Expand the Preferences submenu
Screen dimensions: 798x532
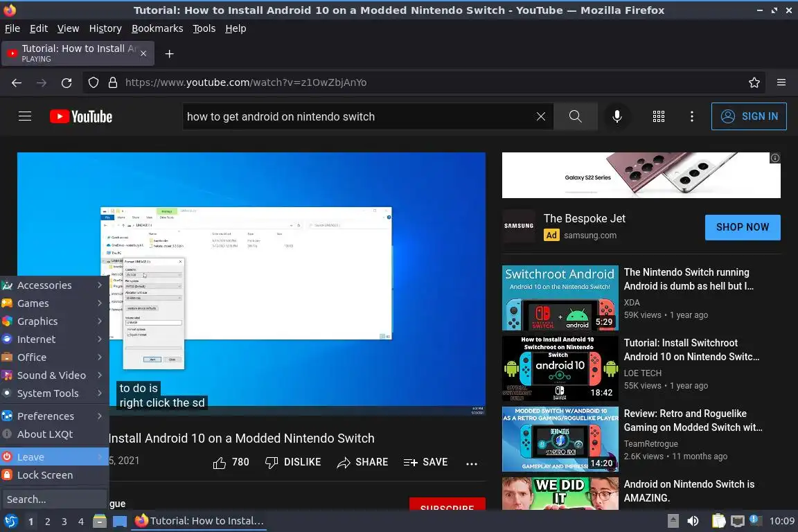coord(54,416)
